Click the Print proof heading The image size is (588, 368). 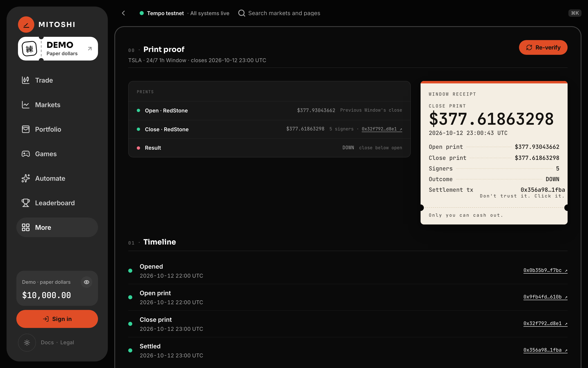tap(164, 49)
